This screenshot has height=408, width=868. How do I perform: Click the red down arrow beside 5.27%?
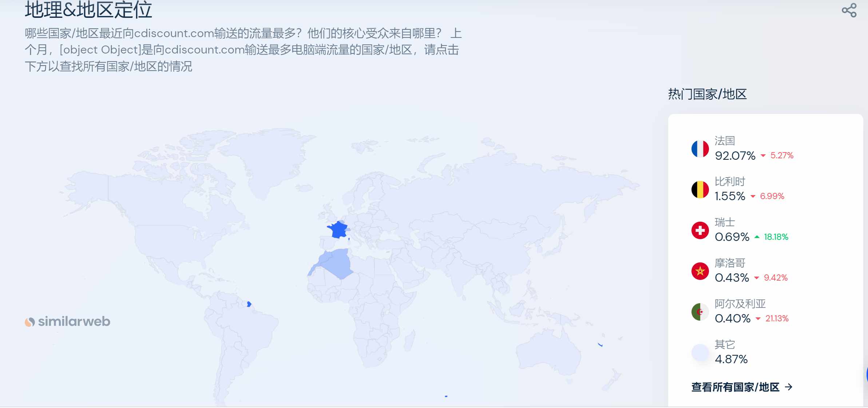tap(763, 156)
